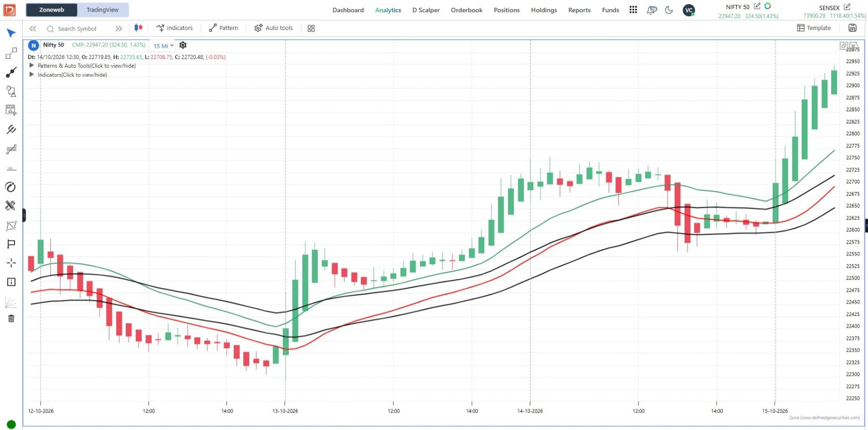Choose the shapes drawing tool
Viewport: 868px width, 430px height.
[x=11, y=91]
